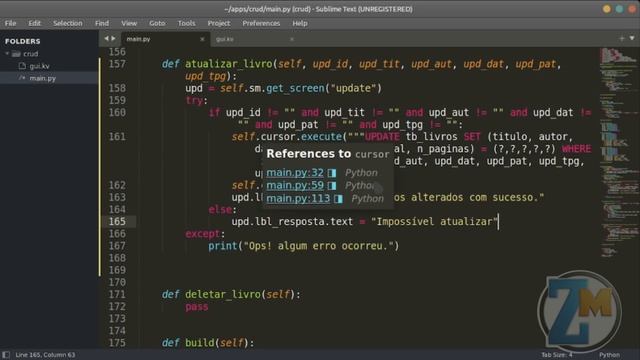Viewport: 640px width, 360px height.
Task: Jump to reference main.py:32
Action: pos(295,173)
